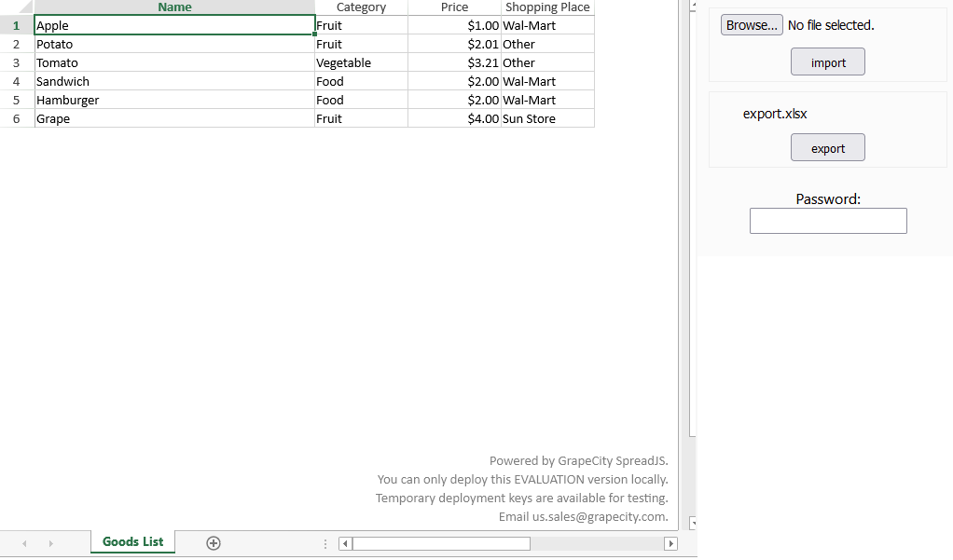Image resolution: width=953 pixels, height=560 pixels.
Task: Click horizontal scrollbar right arrow
Action: pyautogui.click(x=670, y=543)
